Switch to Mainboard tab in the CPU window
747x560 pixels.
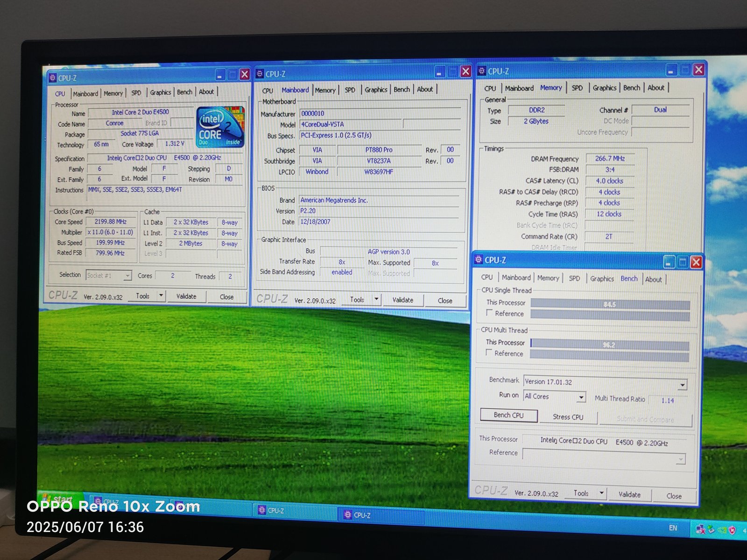(85, 94)
